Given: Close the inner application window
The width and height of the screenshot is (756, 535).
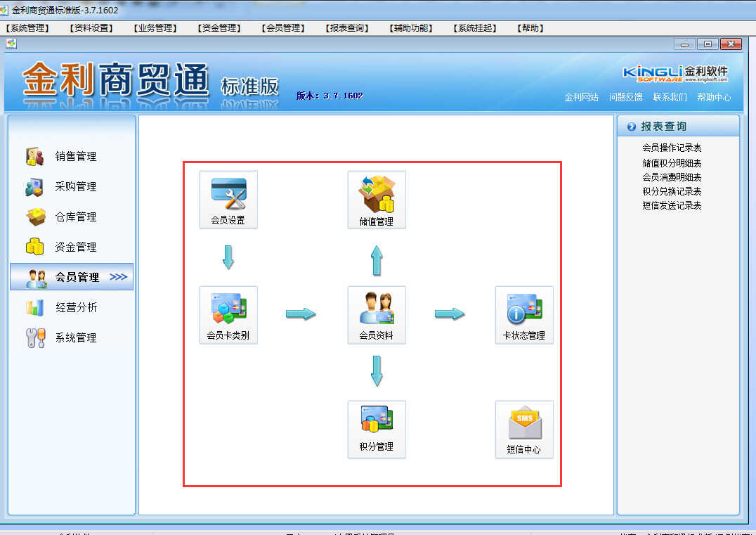Looking at the screenshot, I should [731, 44].
